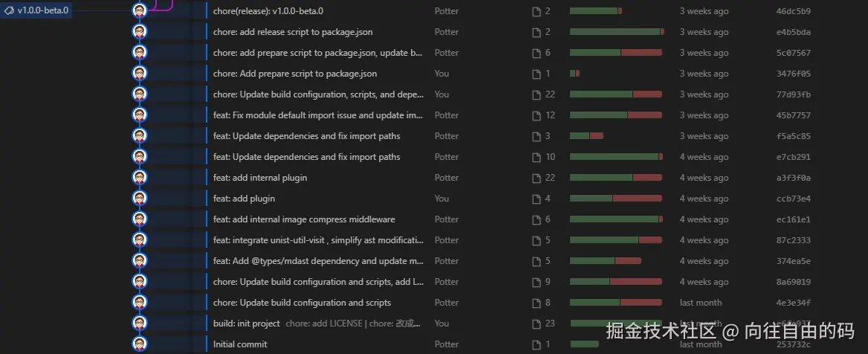Click avatar next to the Initial commit
Screen dimensions: 868x354
point(140,344)
